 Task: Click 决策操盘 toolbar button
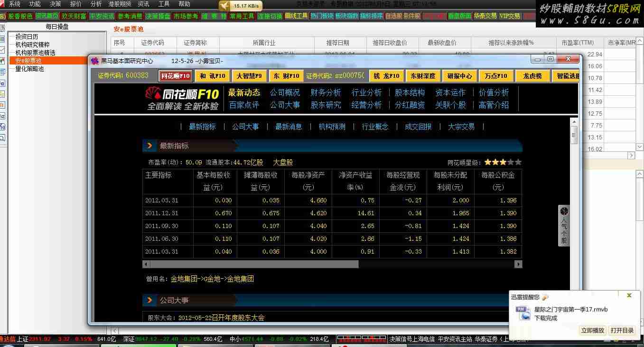[x=158, y=16]
